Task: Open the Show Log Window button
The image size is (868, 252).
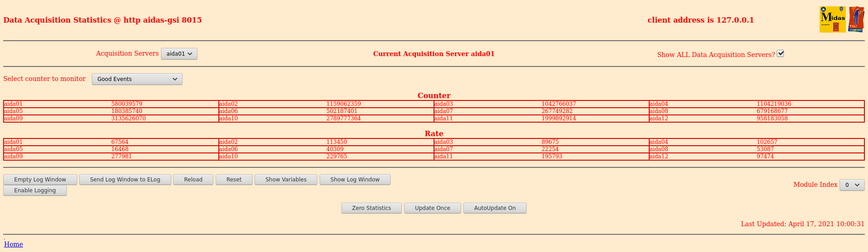Action: click(x=355, y=180)
